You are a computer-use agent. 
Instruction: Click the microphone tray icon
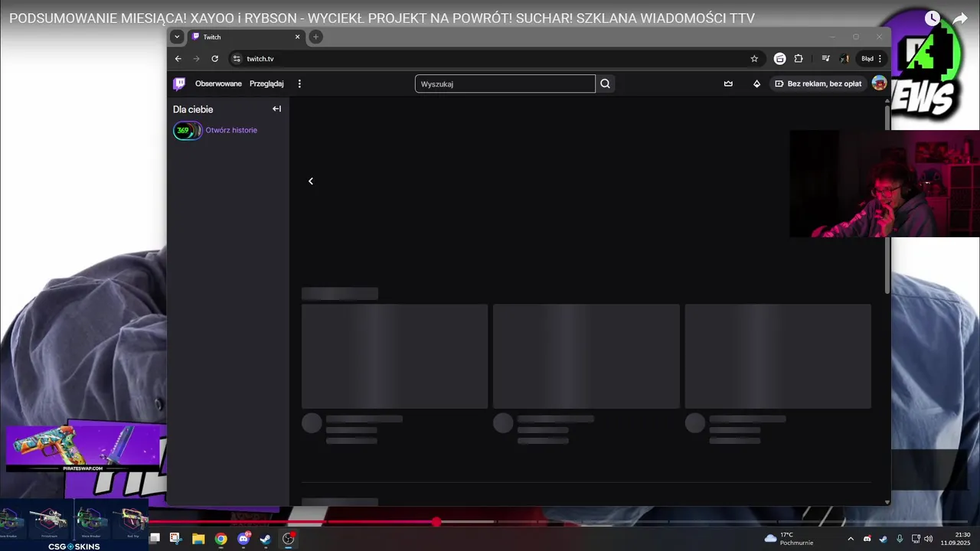pos(900,539)
